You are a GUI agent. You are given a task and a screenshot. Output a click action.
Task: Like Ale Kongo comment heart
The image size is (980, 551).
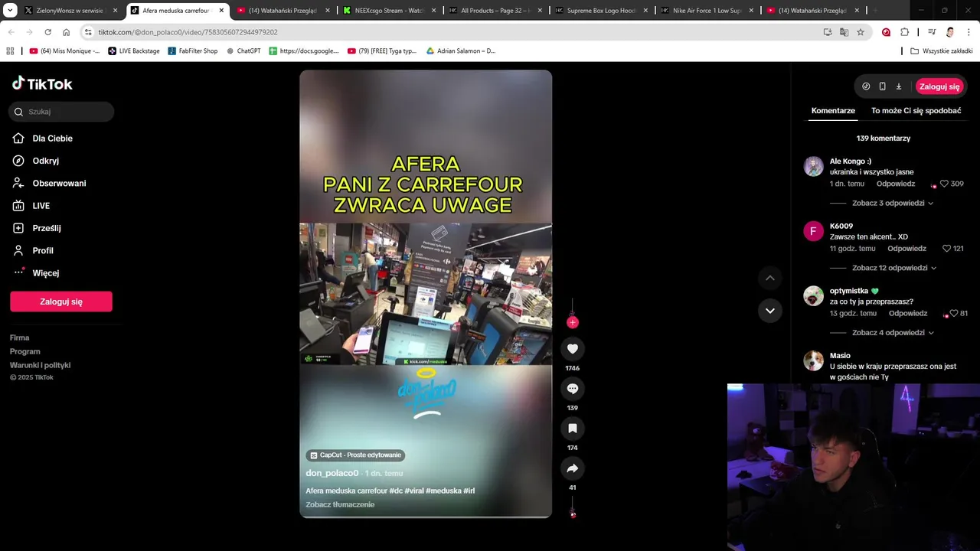(x=944, y=184)
